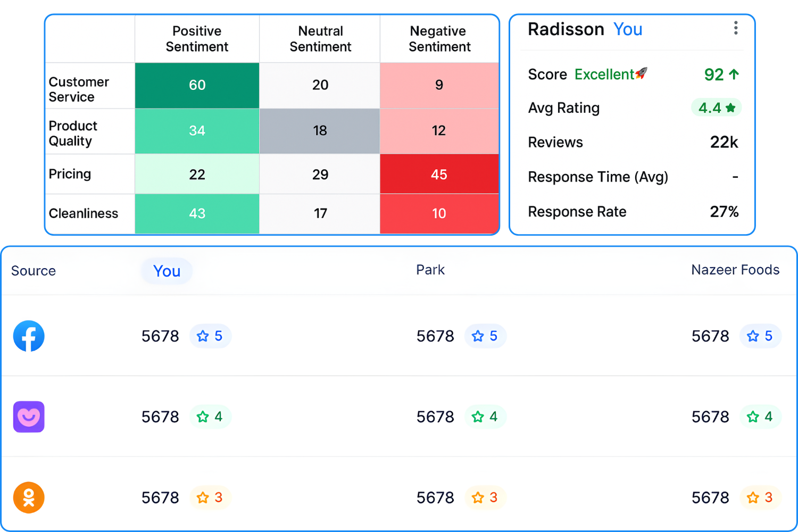Click the rocket icon beside Excellent

pos(642,73)
